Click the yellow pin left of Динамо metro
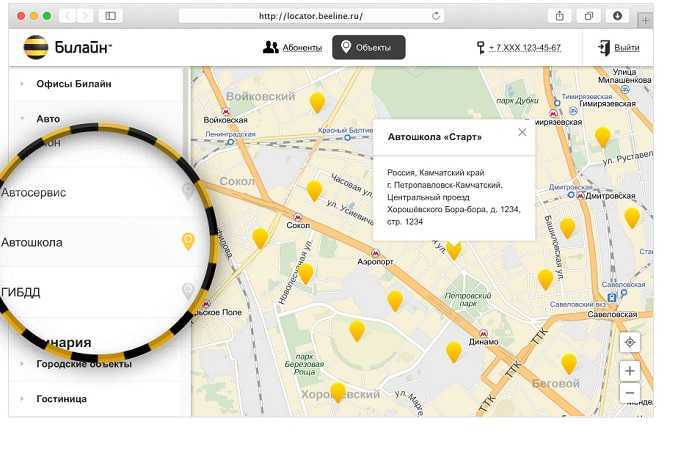 point(454,352)
